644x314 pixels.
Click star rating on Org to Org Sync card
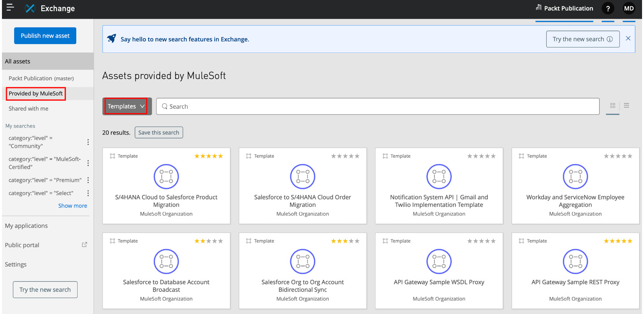tap(345, 241)
